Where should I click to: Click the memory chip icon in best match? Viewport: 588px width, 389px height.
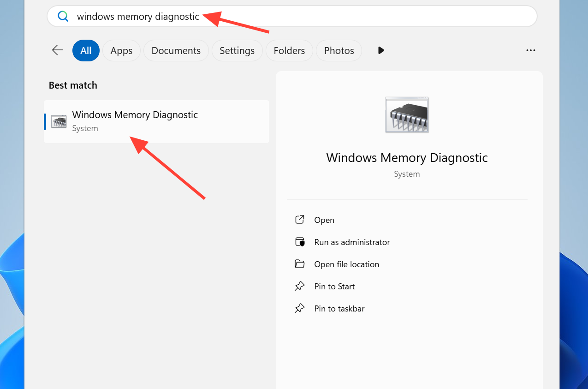(x=59, y=122)
